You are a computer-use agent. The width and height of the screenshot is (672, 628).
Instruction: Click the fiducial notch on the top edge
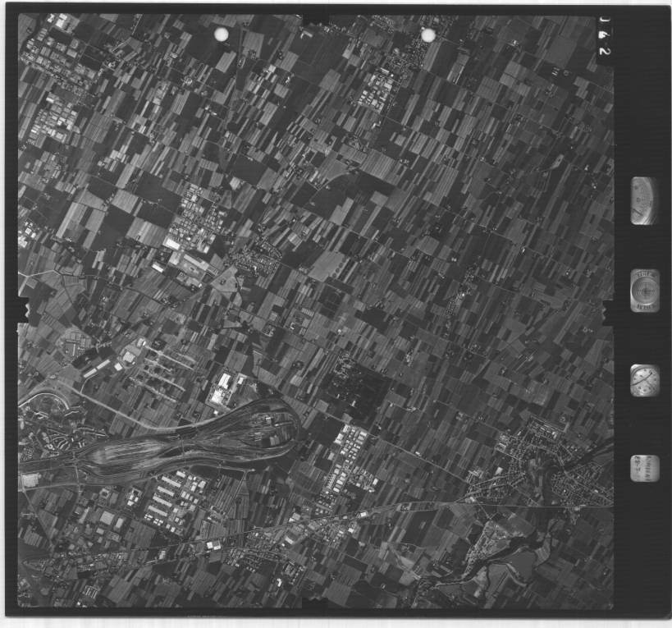(315, 18)
